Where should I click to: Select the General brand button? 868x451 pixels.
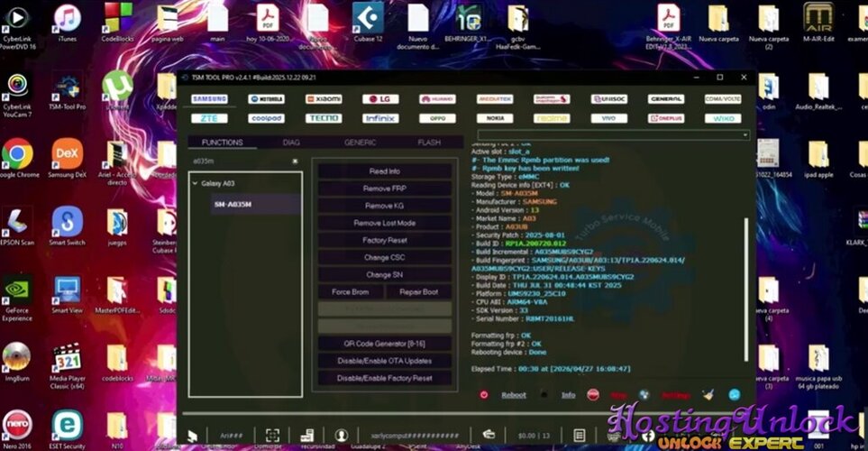click(666, 99)
